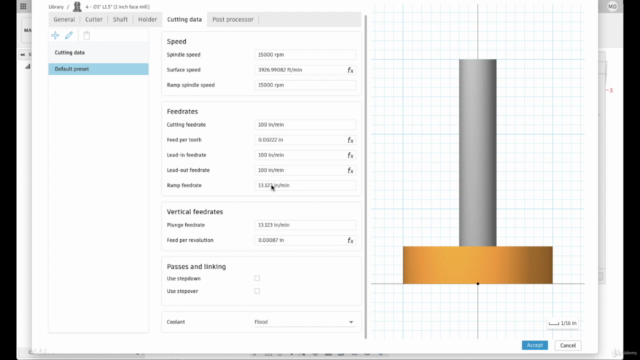Enable Use stepdown checkbox
Viewport: 640px width, 360px height.
click(x=257, y=278)
